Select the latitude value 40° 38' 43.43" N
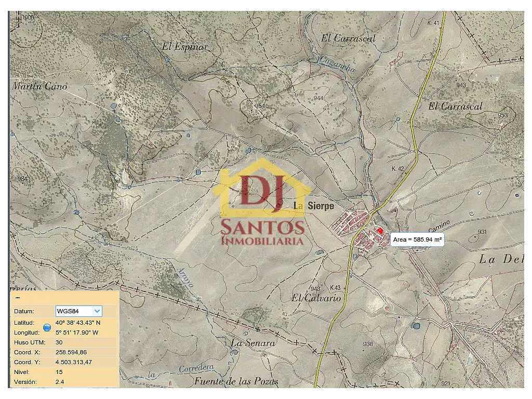Viewport: 532px width, 399px height. point(78,323)
